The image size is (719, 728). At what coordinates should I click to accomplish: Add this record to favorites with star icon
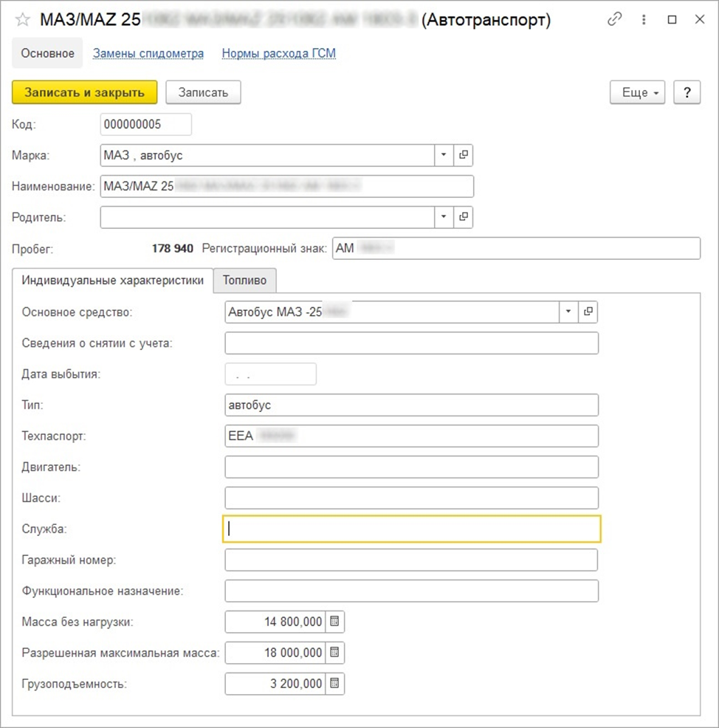[22, 20]
